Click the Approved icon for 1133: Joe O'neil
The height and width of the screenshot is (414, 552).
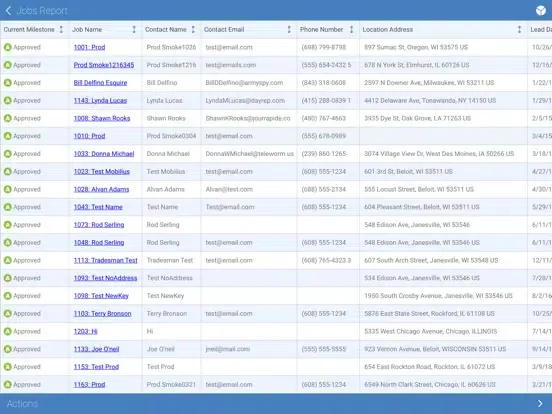[x=8, y=349]
